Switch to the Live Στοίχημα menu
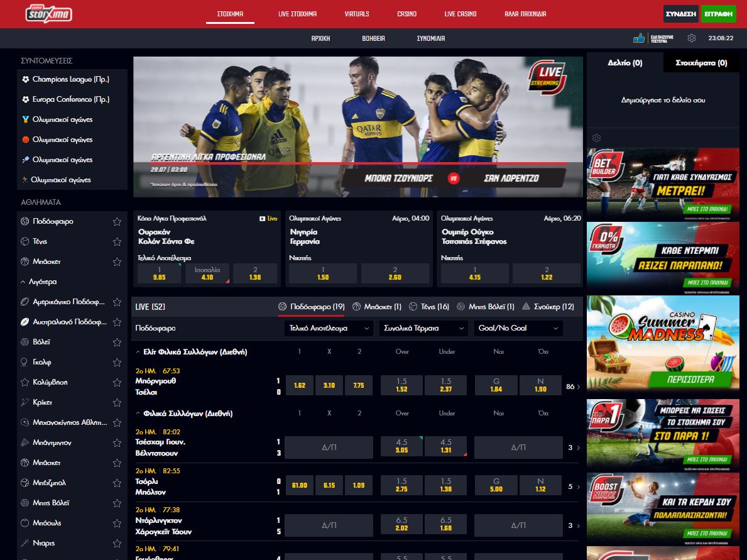Screen dimensions: 747x560 [297, 14]
